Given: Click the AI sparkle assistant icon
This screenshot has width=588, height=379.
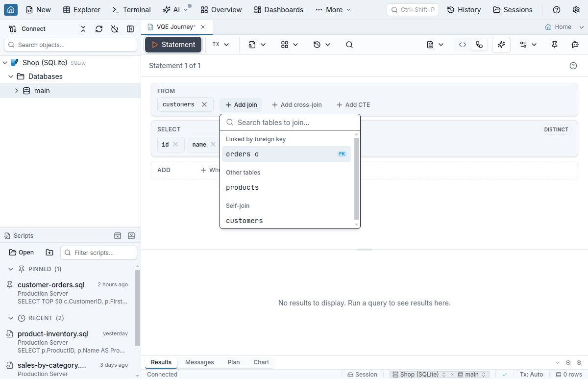Looking at the screenshot, I should (501, 45).
